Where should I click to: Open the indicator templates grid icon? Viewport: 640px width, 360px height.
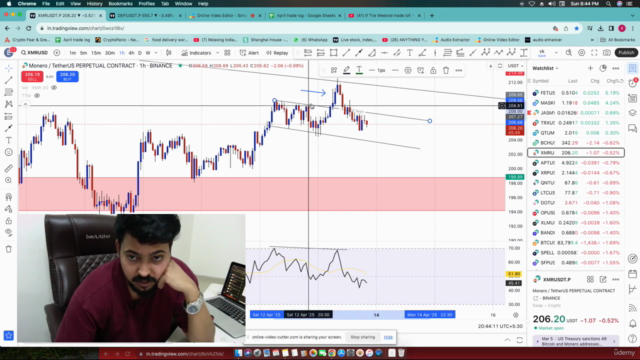(227, 53)
